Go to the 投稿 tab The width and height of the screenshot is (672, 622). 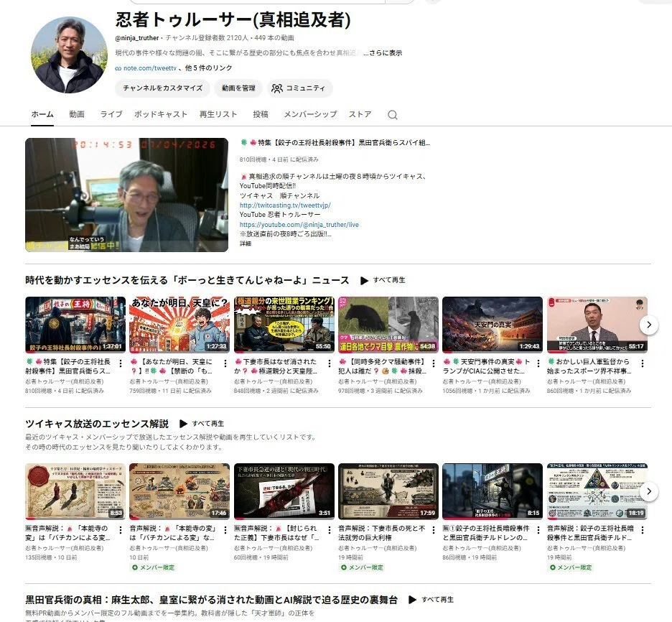261,114
